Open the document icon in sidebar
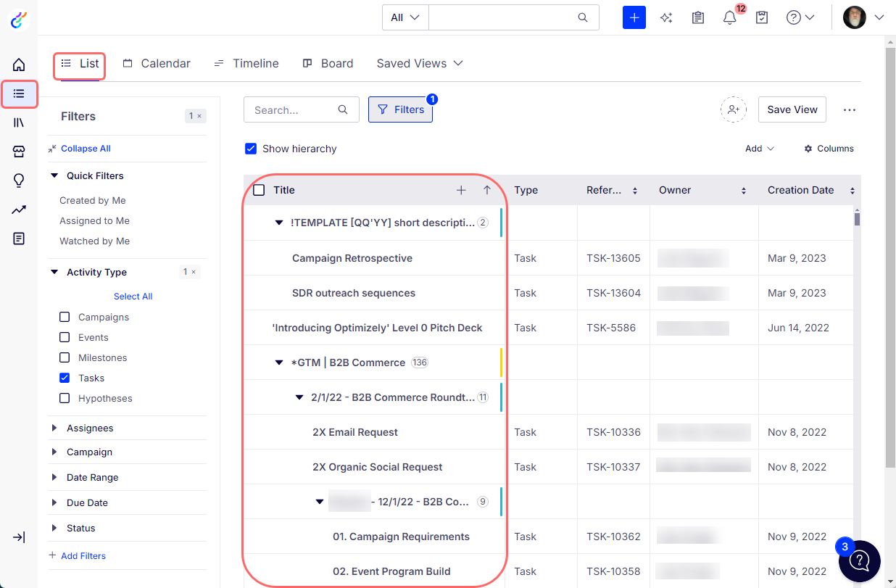This screenshot has width=896, height=588. [19, 239]
